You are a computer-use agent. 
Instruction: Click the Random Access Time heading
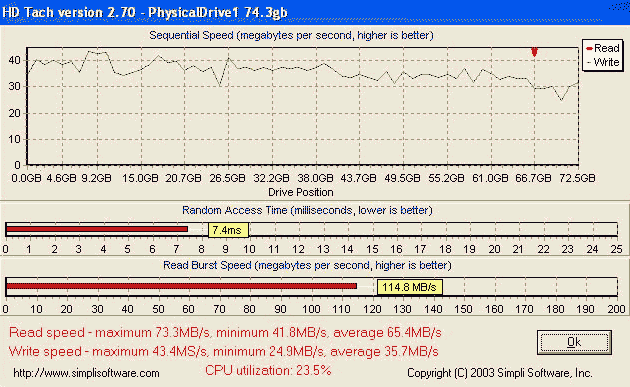coord(307,210)
